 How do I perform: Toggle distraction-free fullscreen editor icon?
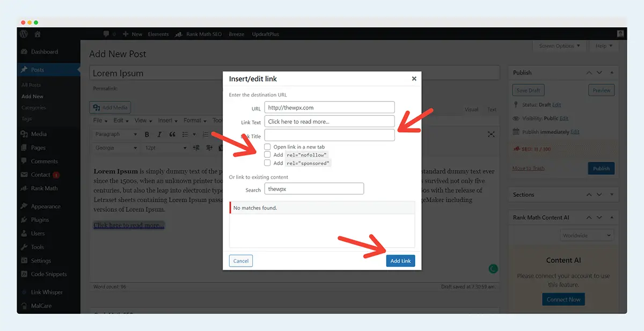[491, 134]
